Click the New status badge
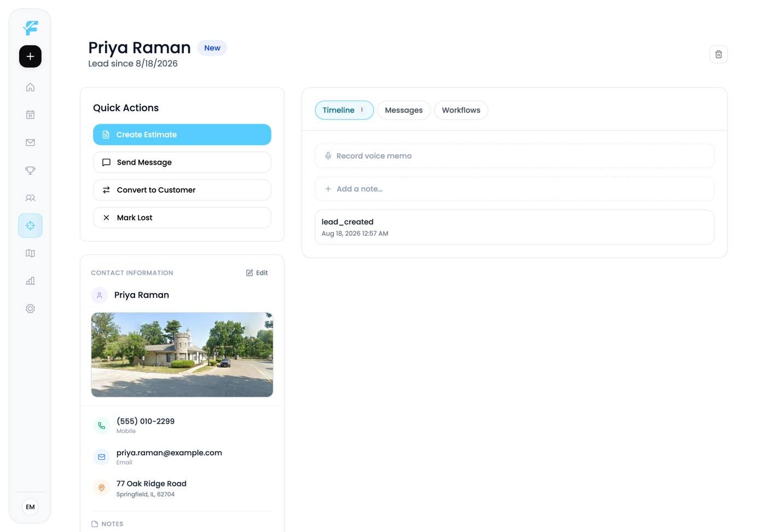 point(212,48)
